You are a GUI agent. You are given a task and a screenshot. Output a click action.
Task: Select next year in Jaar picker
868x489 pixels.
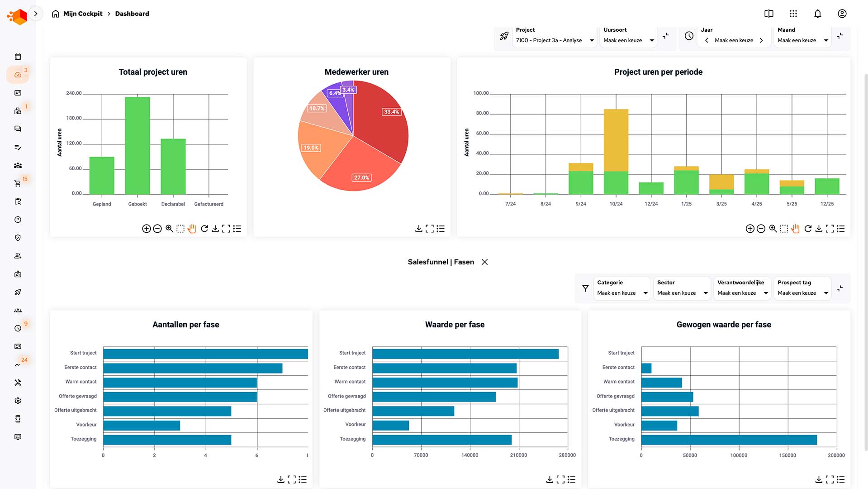[x=761, y=40]
